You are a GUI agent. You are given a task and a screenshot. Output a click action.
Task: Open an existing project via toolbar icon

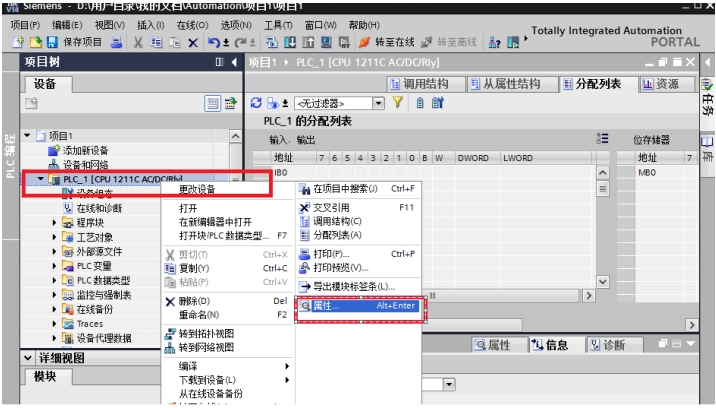pos(35,42)
